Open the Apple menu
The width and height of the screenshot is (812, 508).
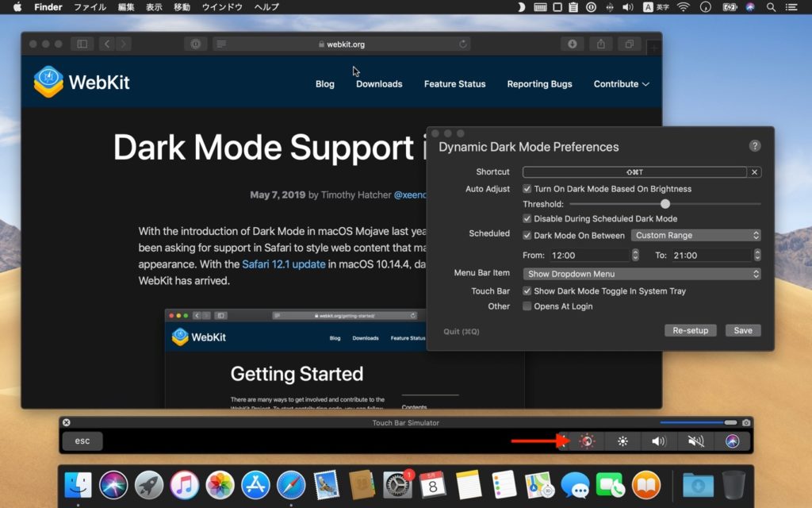tap(17, 7)
